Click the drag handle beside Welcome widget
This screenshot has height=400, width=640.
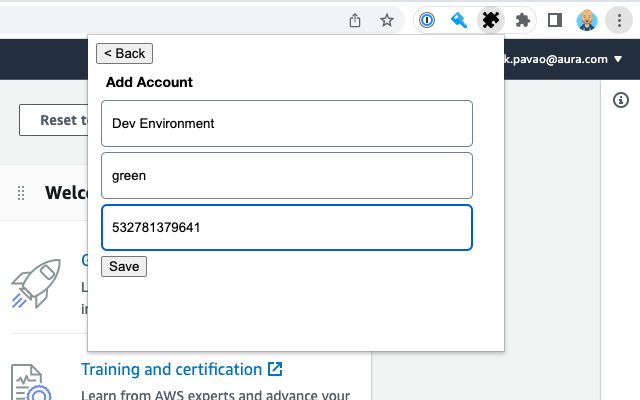(21, 193)
